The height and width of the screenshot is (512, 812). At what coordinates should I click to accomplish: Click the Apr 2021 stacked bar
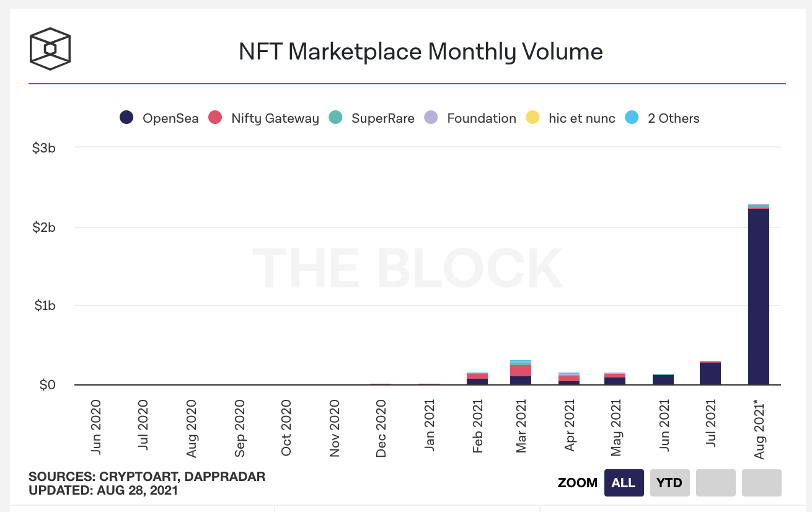(569, 379)
